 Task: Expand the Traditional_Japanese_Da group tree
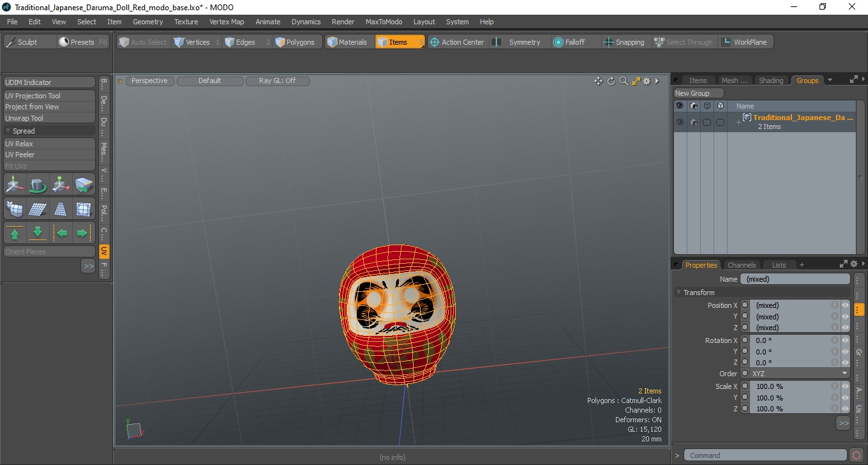pos(738,122)
